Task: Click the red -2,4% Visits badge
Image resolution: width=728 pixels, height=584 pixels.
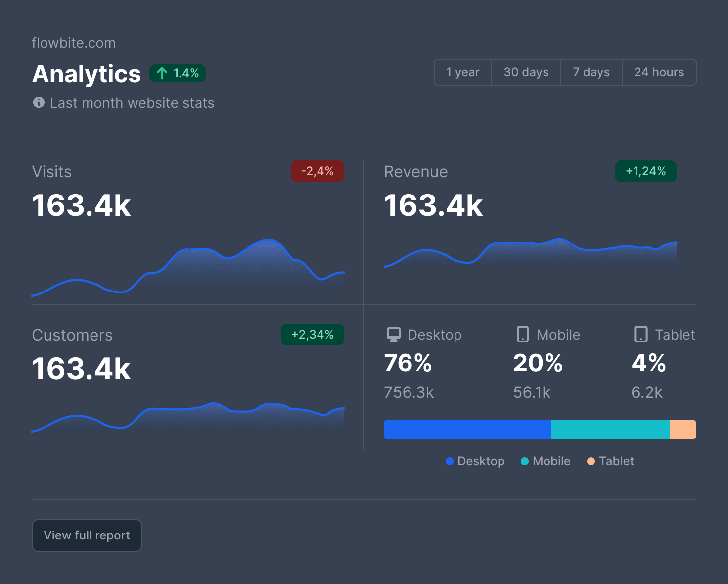Action: 317,171
